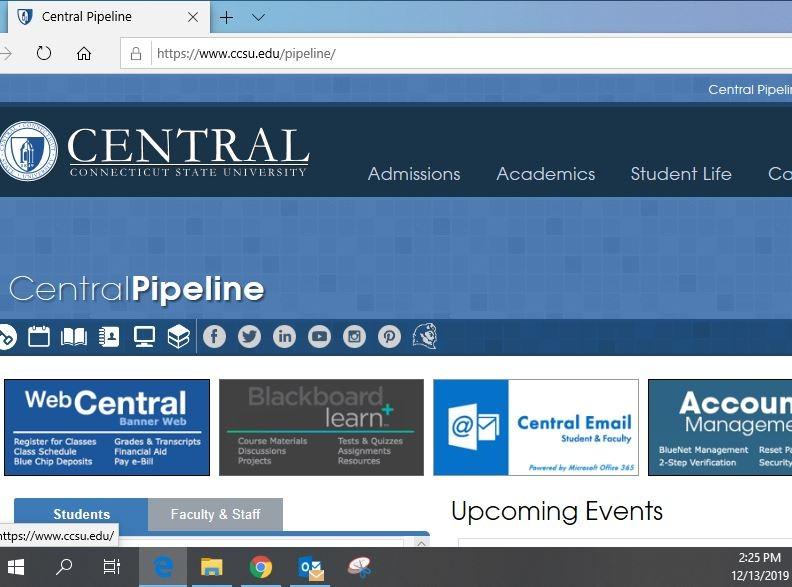Click the Blue Devil mascot icon
Image resolution: width=792 pixels, height=587 pixels.
tap(425, 336)
